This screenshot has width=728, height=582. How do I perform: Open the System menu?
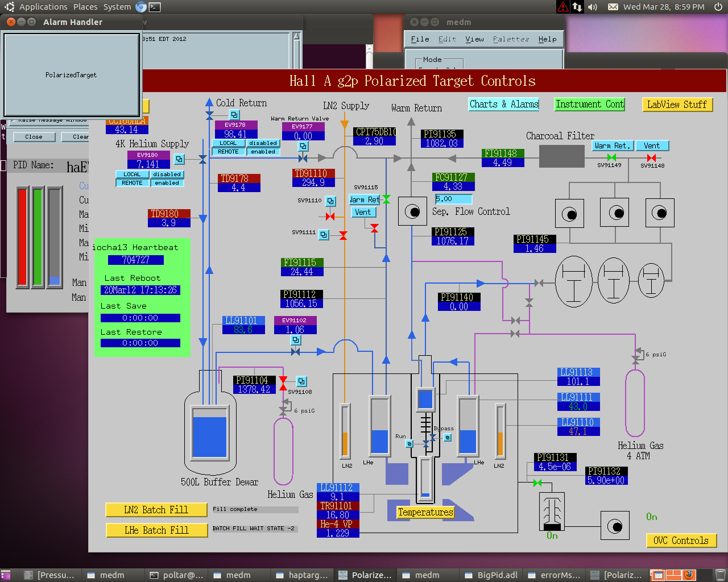[x=117, y=7]
